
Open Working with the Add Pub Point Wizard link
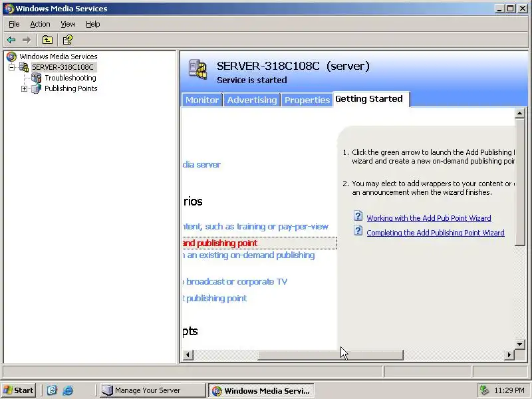click(429, 218)
